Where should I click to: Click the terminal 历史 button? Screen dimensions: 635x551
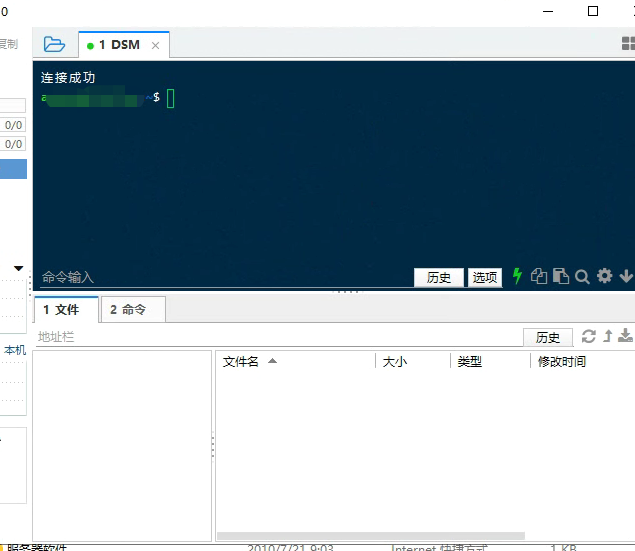(x=439, y=277)
